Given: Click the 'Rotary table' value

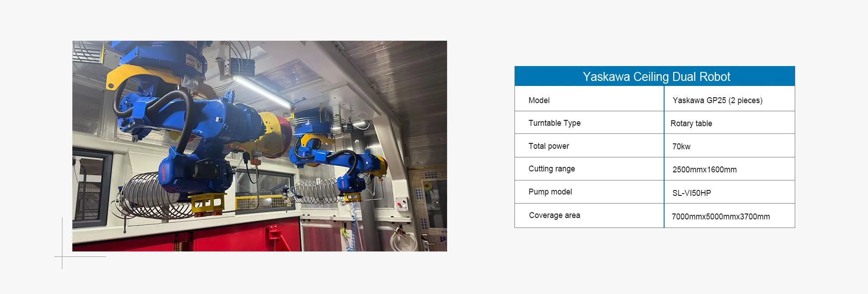Looking at the screenshot, I should point(691,123).
